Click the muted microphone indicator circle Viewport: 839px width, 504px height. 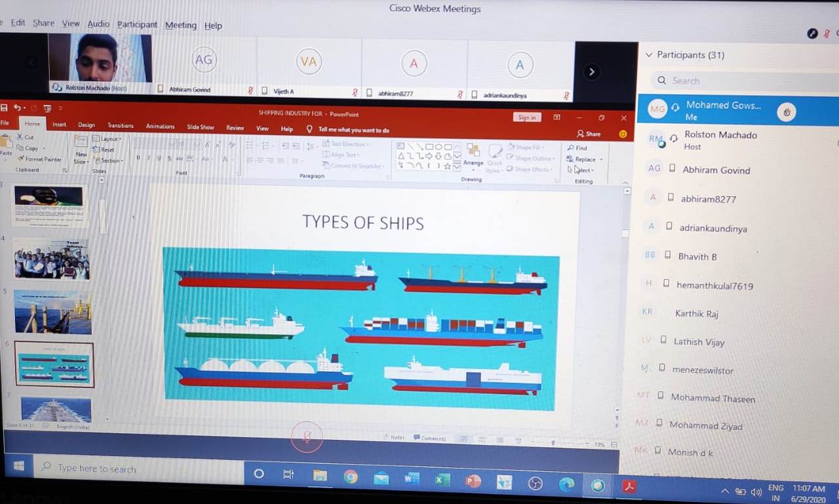(x=307, y=437)
